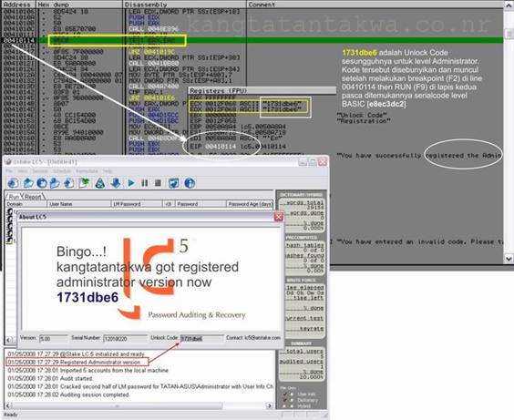Screen dimensions: 514x420
Task: Click the Ready status bar text
Action: click(11, 415)
